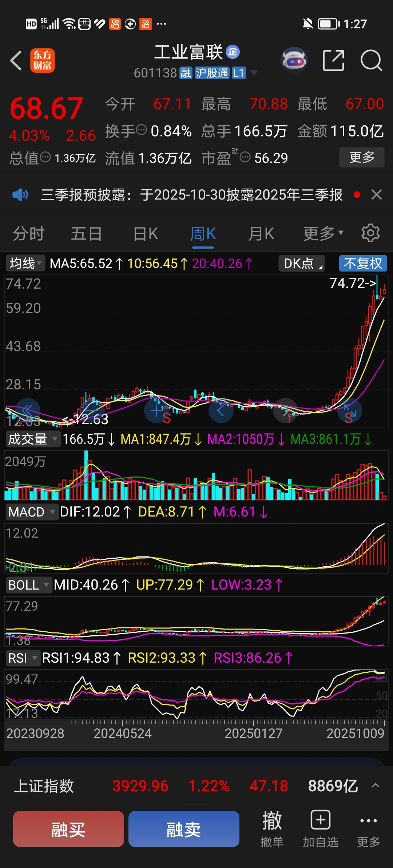This screenshot has height=868, width=393.
Task: Tap the 74.72 high price marker
Action: coord(353,283)
